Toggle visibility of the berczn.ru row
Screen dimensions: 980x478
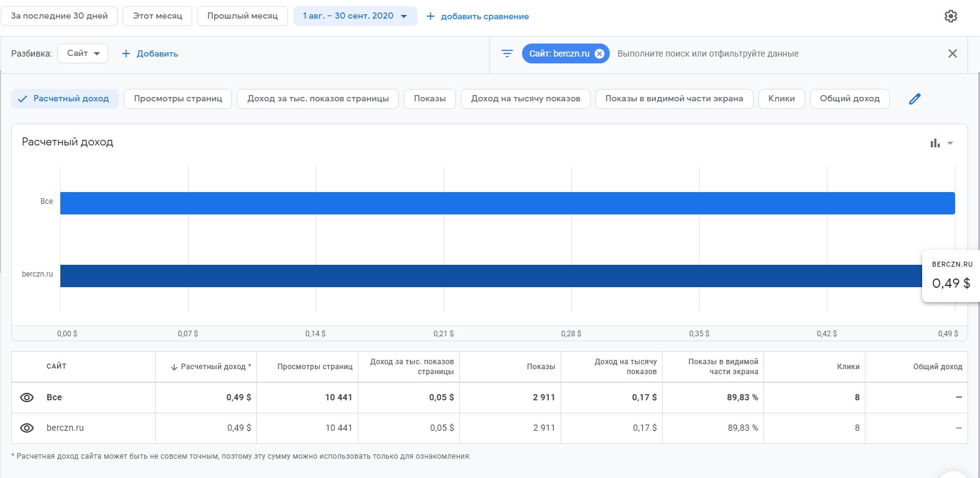point(27,428)
